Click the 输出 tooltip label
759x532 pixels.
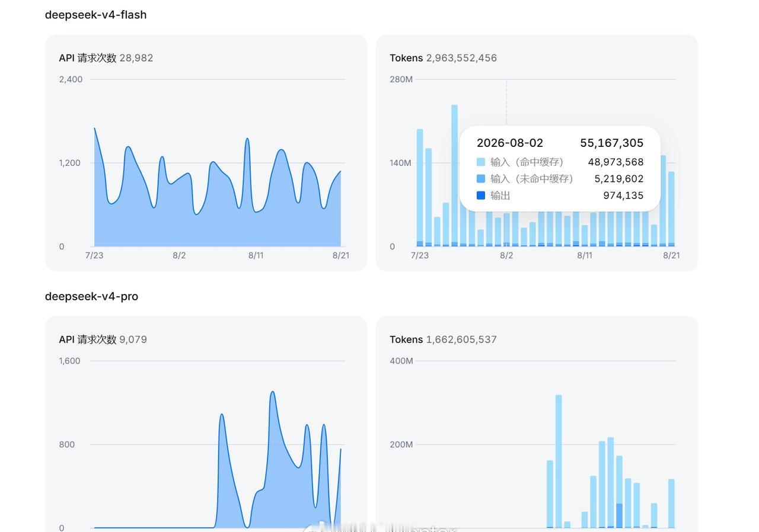500,195
